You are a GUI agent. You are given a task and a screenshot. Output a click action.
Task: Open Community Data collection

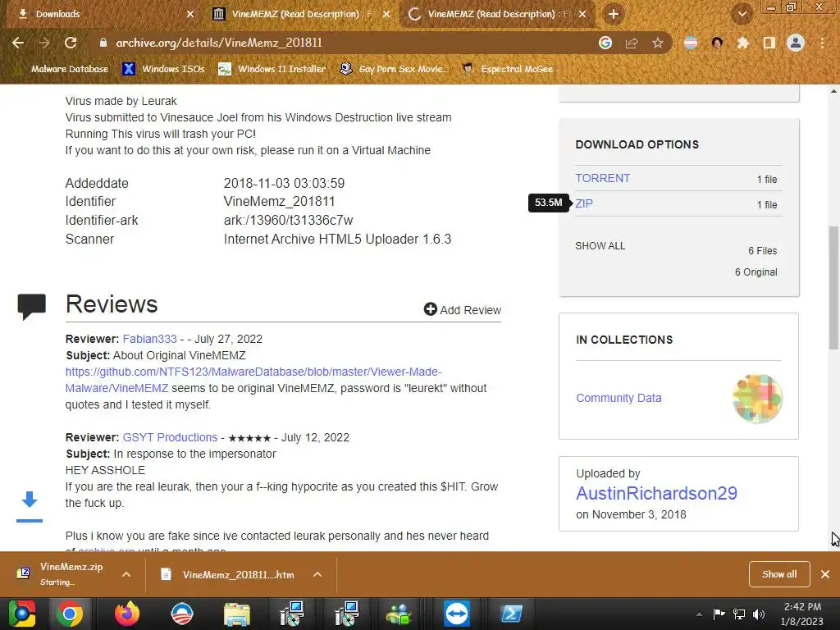click(619, 398)
